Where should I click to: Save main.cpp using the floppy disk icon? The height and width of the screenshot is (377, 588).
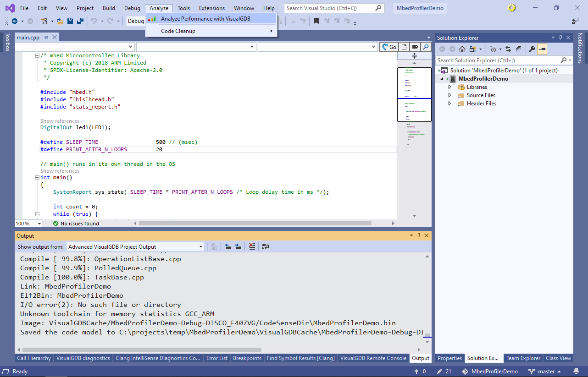[x=70, y=21]
